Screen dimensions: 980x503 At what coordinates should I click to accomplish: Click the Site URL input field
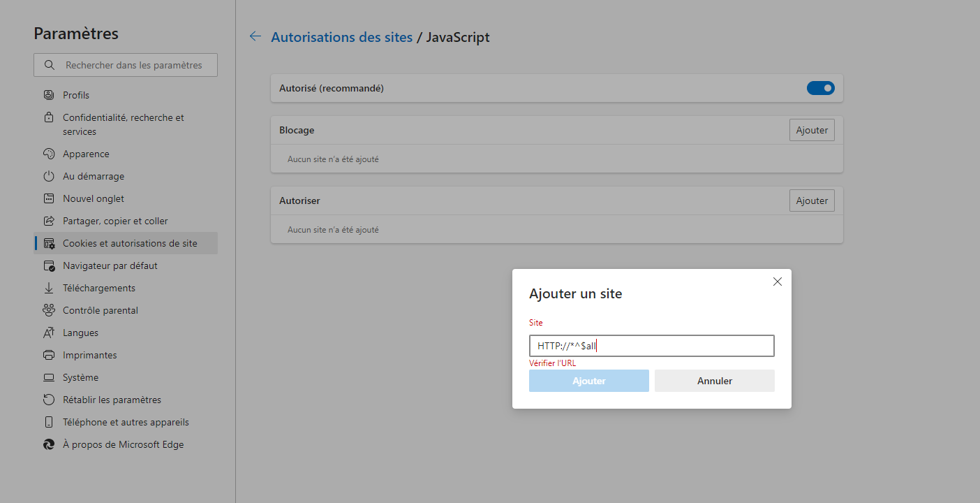click(651, 346)
